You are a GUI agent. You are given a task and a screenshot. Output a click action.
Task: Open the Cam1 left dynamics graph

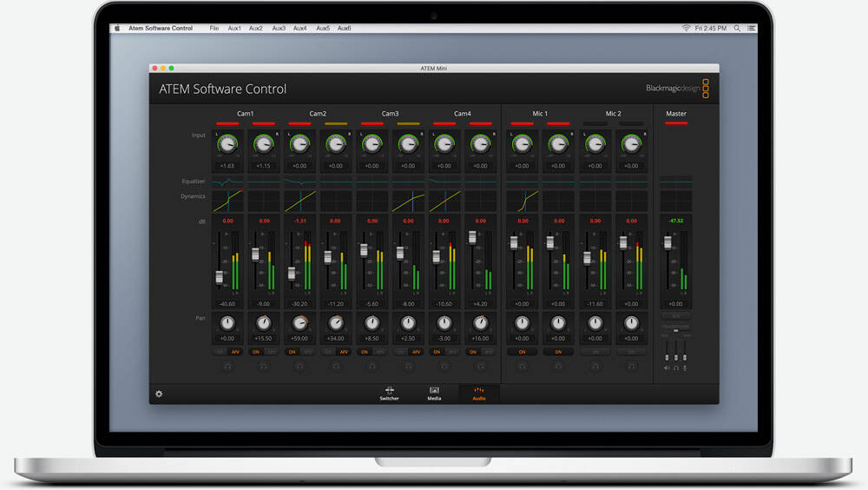(x=227, y=201)
